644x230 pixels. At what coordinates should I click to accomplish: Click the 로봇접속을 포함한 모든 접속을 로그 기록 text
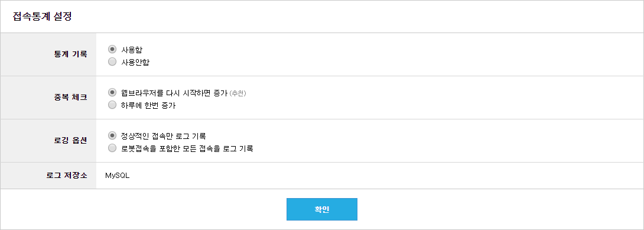pyautogui.click(x=187, y=148)
